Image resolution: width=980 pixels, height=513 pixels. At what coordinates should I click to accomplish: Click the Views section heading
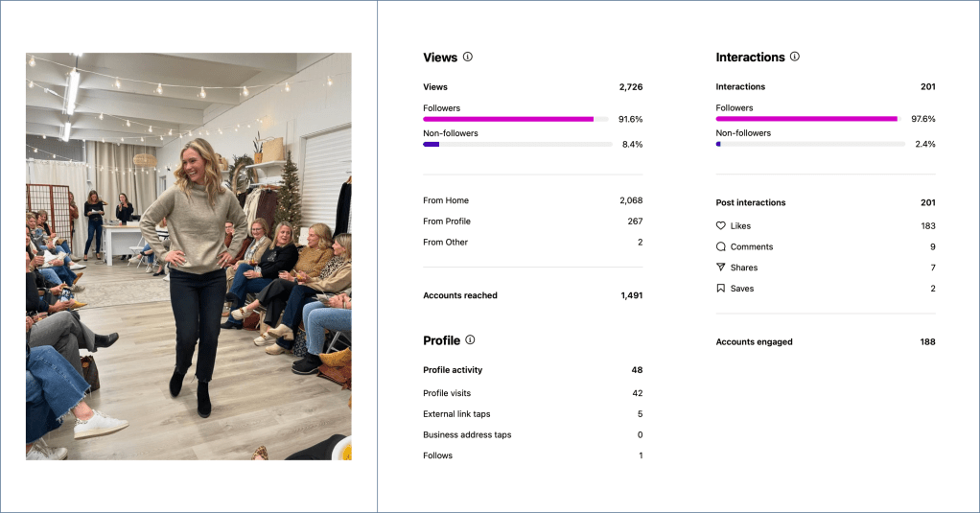click(x=440, y=58)
